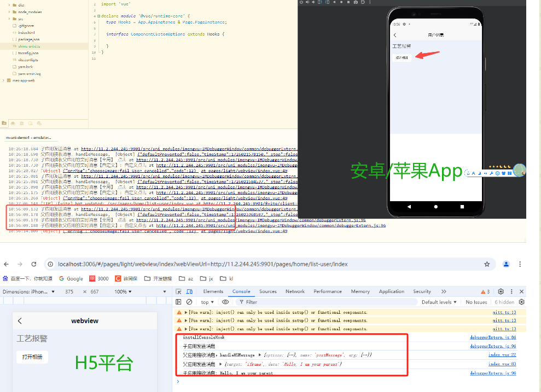Open the index.vue:22 source link

tap(502, 355)
